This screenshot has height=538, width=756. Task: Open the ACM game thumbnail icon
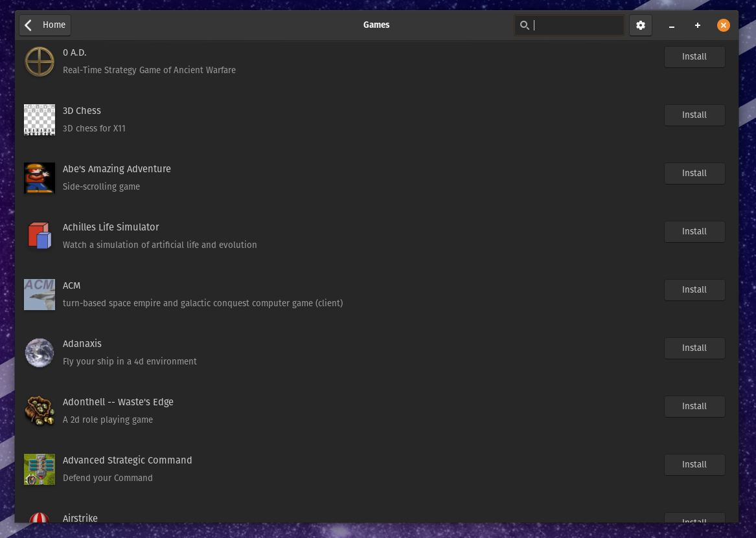[x=40, y=295]
